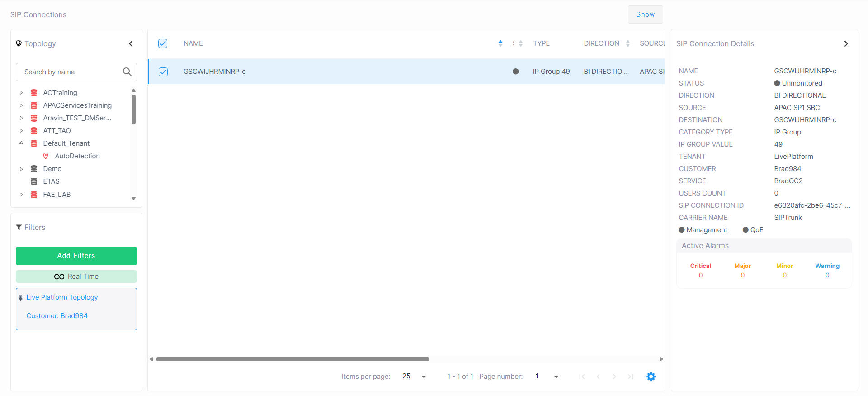The width and height of the screenshot is (868, 396).
Task: Click the horizontal table scrollbar
Action: pyautogui.click(x=292, y=359)
